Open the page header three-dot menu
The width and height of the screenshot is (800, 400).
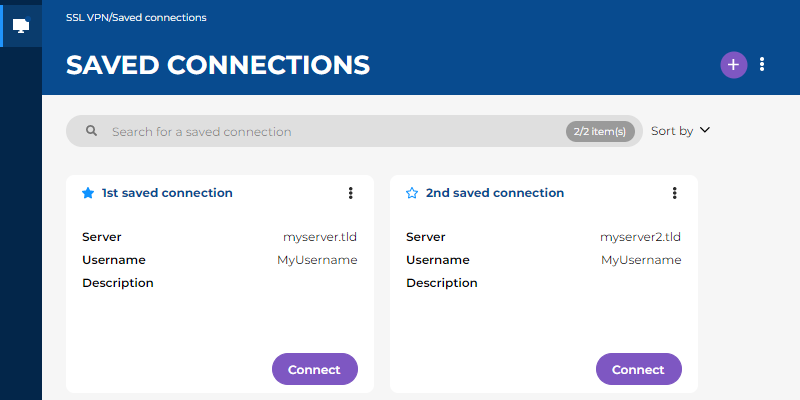(762, 64)
